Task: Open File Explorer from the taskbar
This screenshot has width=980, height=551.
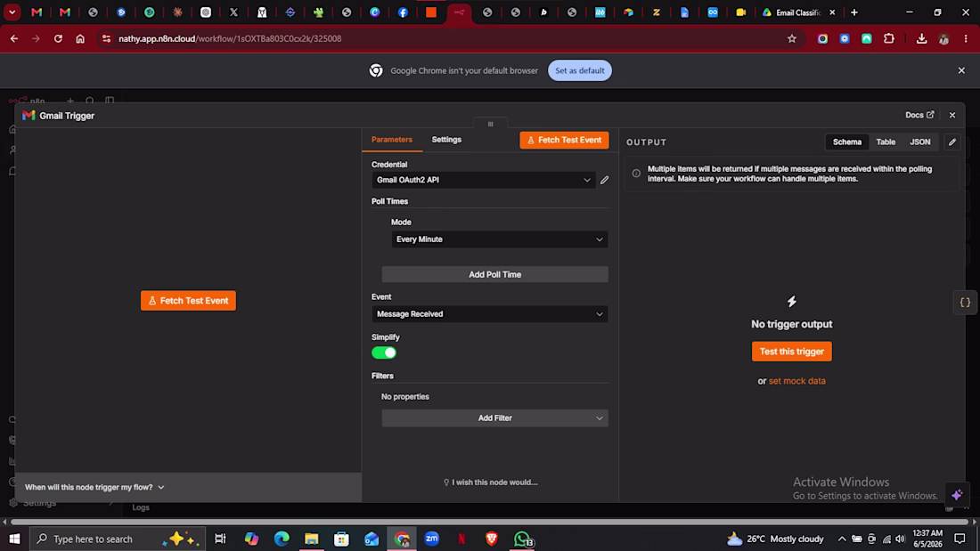Action: (311, 539)
